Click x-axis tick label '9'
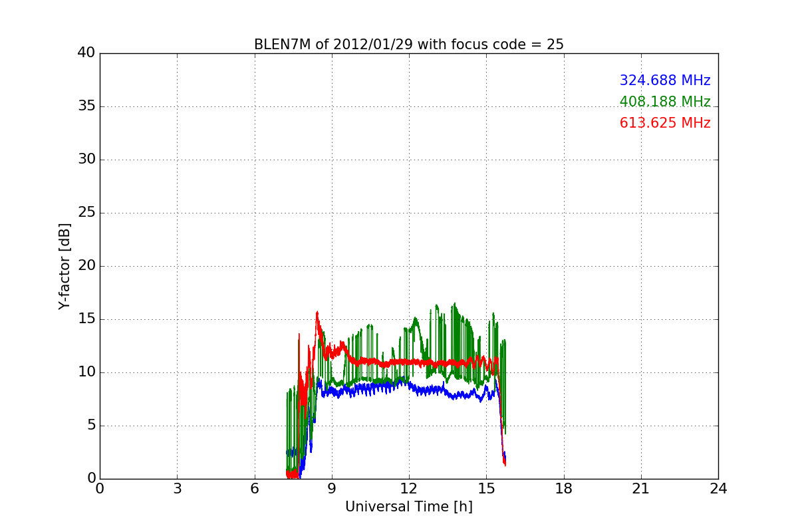Viewport: 798px width, 532px height. [x=332, y=489]
